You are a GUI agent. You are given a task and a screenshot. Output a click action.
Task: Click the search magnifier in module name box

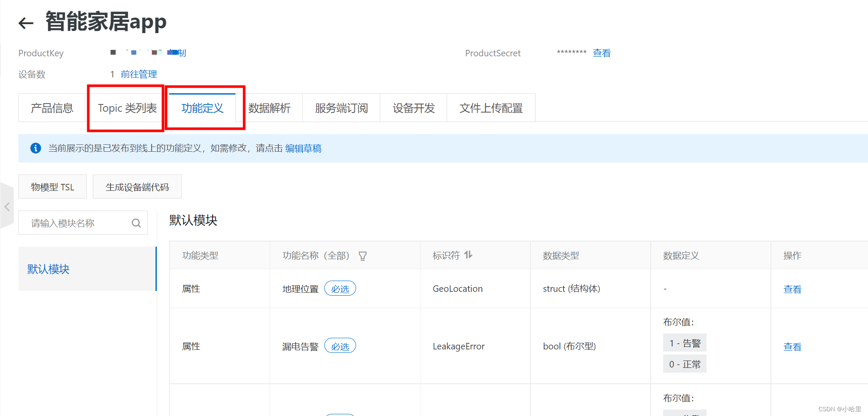pyautogui.click(x=136, y=223)
